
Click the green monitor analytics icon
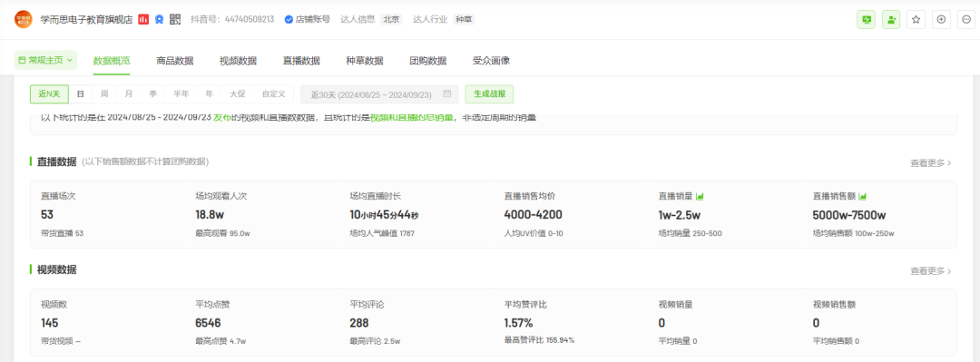pyautogui.click(x=866, y=19)
